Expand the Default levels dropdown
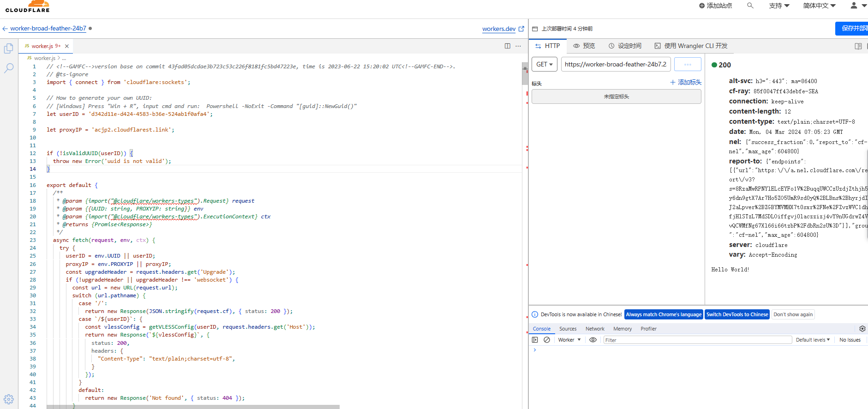The image size is (868, 409). coord(813,340)
